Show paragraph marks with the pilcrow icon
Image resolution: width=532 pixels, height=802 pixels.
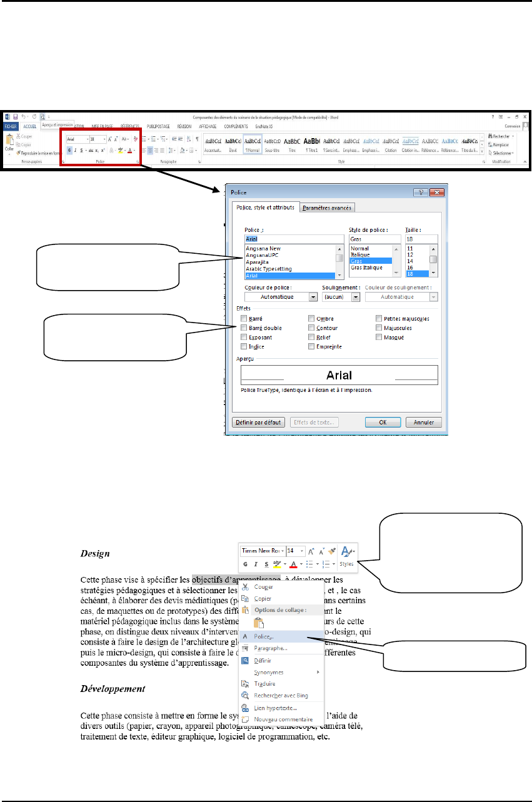pos(197,139)
